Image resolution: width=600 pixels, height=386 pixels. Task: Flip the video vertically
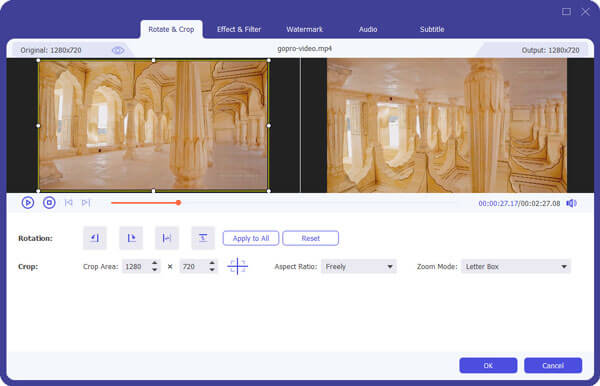click(x=203, y=238)
